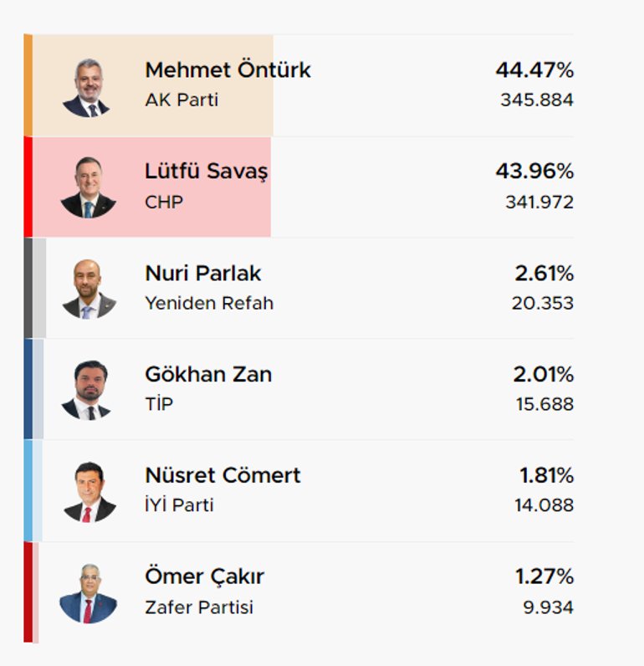
Task: Click the CHP party label
Action: point(164,202)
